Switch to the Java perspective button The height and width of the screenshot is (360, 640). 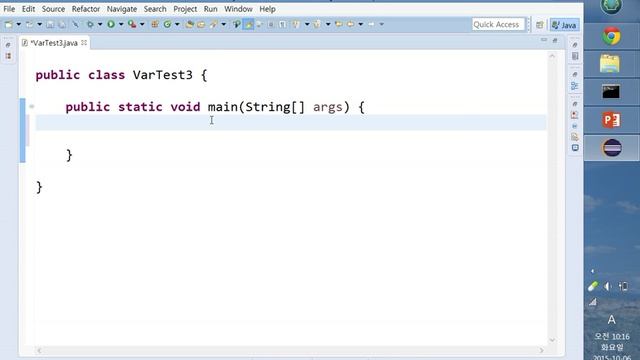(x=564, y=25)
